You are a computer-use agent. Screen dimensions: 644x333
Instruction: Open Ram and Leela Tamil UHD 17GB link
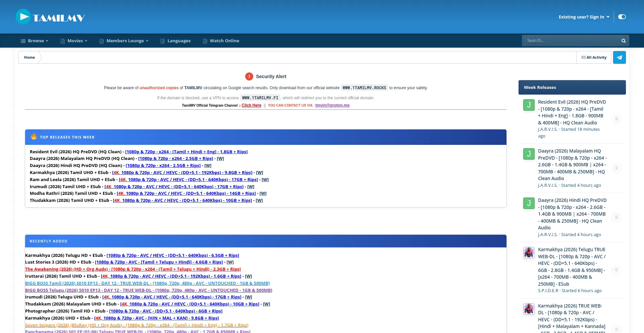[x=189, y=180]
